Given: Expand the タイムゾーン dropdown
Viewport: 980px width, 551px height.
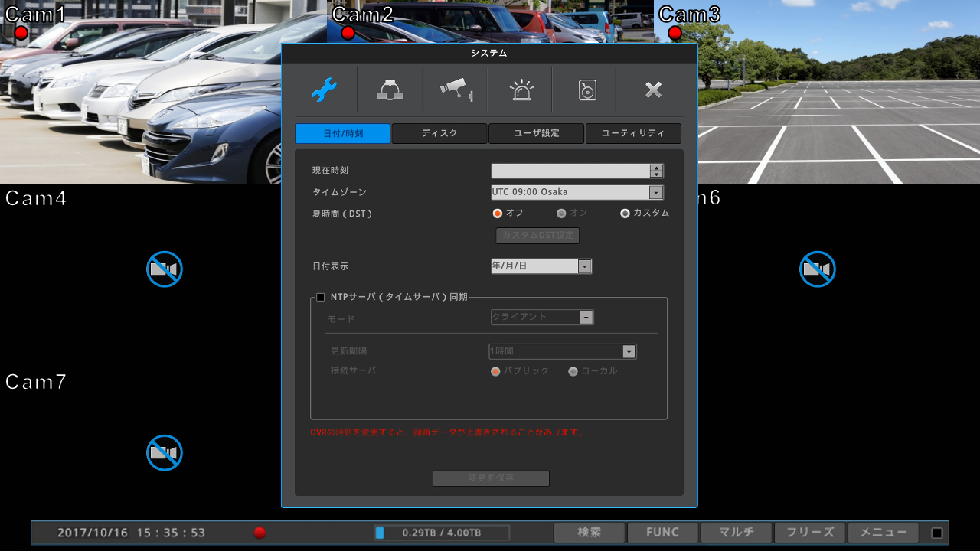Looking at the screenshot, I should 655,193.
